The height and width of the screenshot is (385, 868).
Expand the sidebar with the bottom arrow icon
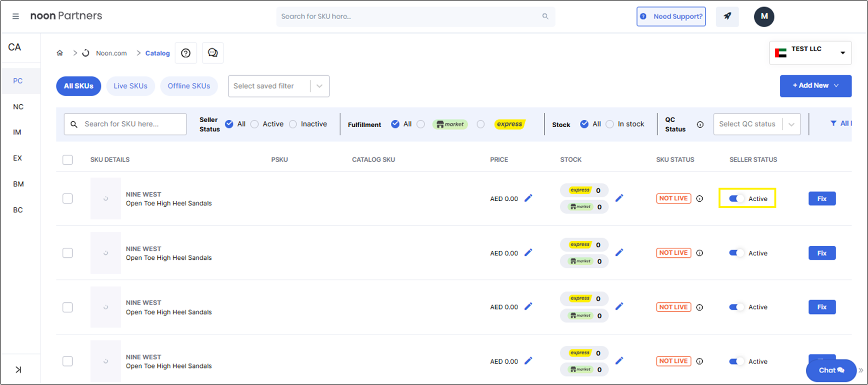[18, 370]
